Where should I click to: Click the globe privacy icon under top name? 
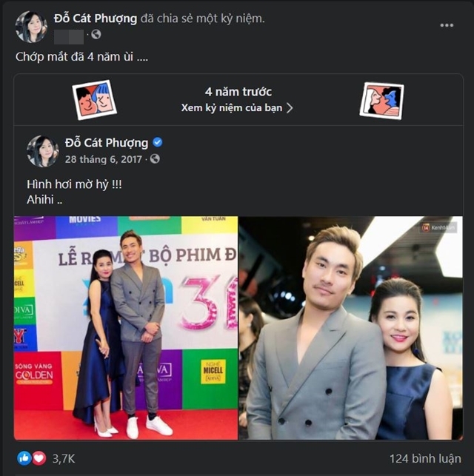click(96, 35)
